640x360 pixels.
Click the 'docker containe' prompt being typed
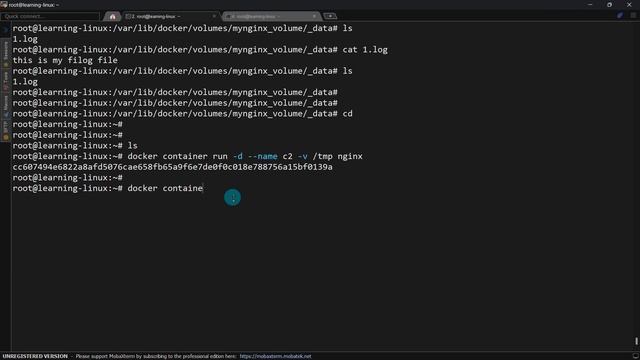pos(165,188)
